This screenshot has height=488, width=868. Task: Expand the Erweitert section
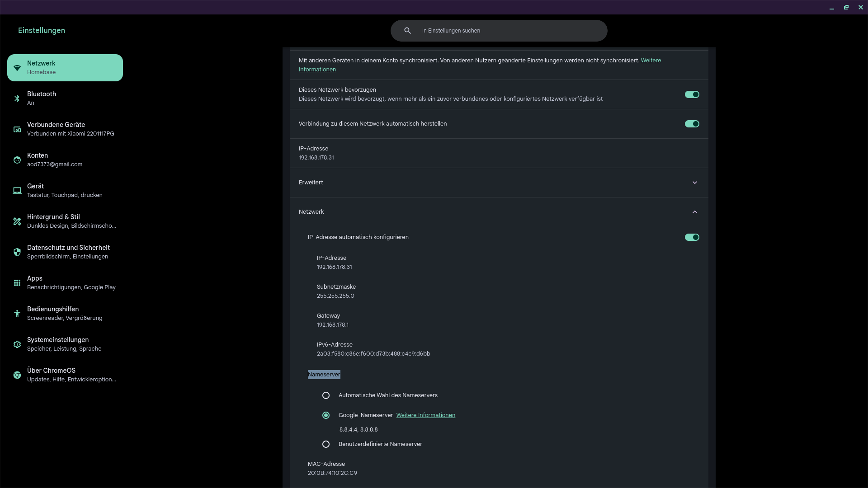coord(694,183)
